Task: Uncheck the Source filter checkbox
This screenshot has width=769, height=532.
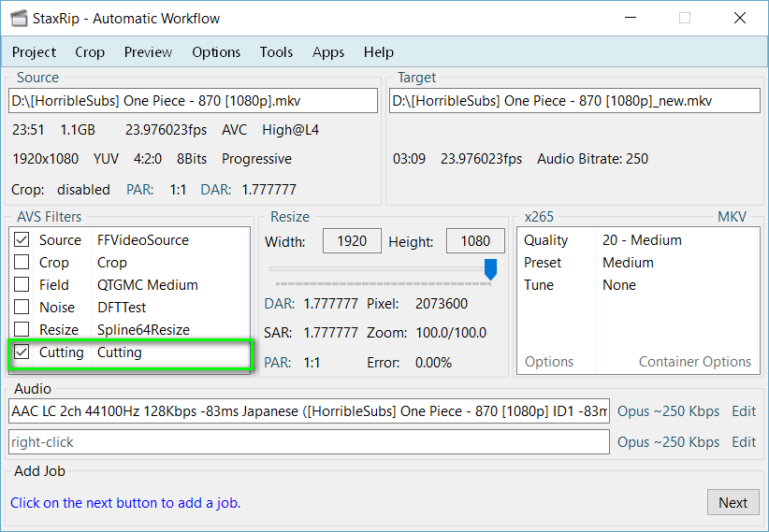Action: 22,240
